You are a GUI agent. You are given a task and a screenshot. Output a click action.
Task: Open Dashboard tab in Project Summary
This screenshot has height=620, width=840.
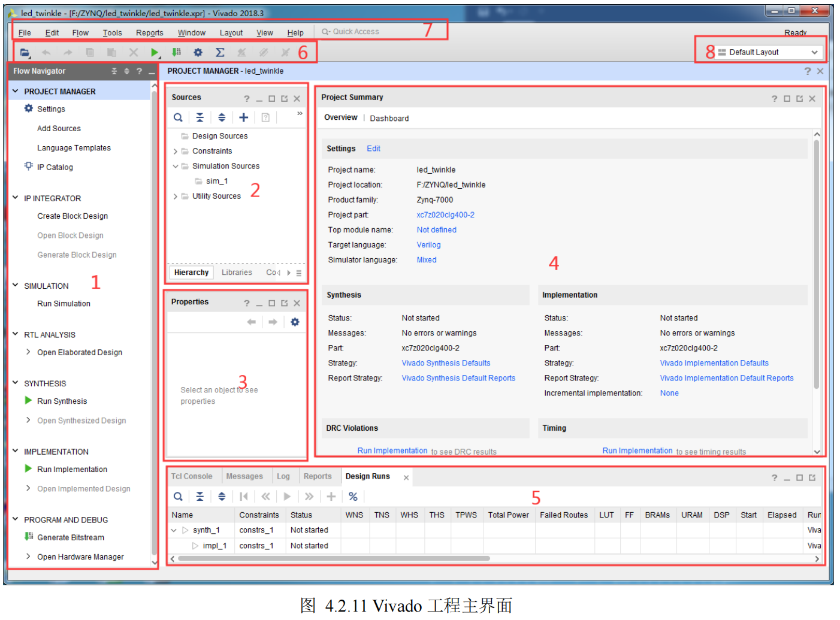[389, 119]
